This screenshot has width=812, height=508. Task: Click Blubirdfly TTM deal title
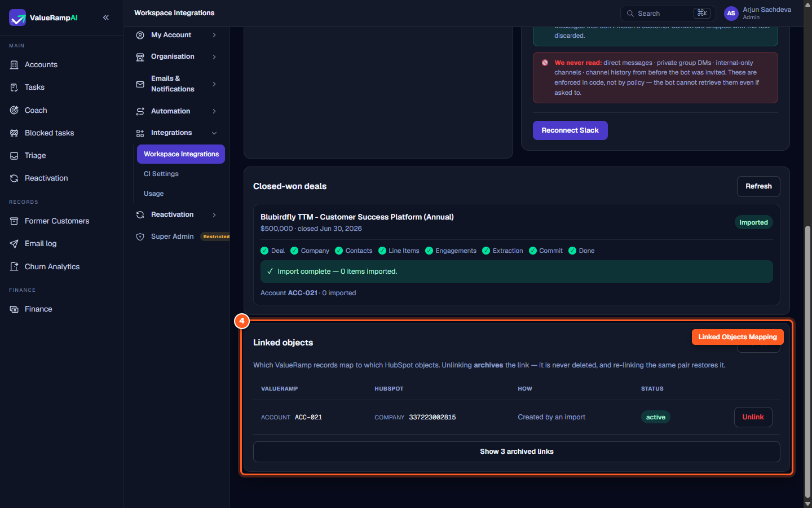(357, 217)
